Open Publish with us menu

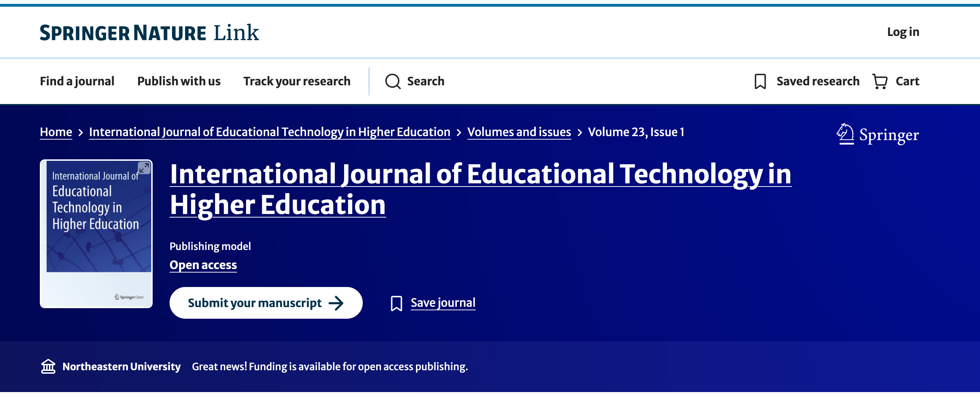(179, 81)
